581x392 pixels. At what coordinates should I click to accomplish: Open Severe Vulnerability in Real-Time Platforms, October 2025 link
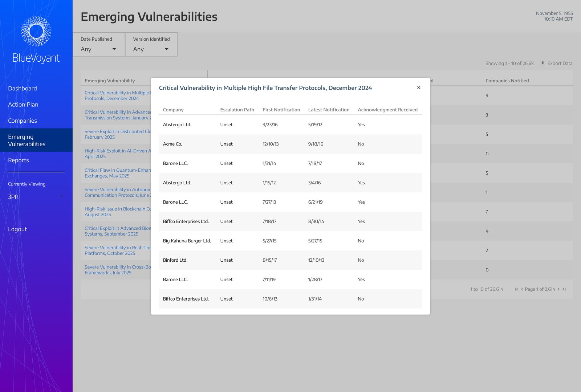tap(118, 250)
